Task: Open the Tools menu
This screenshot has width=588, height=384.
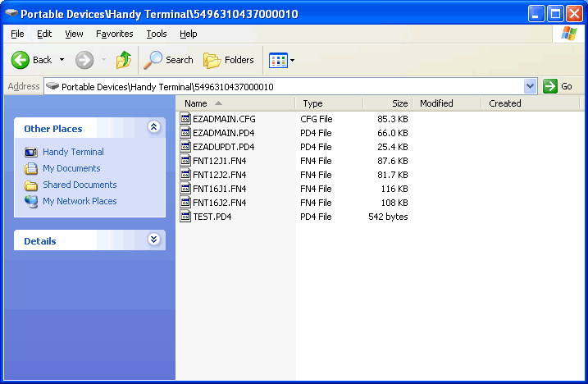Action: pos(157,34)
